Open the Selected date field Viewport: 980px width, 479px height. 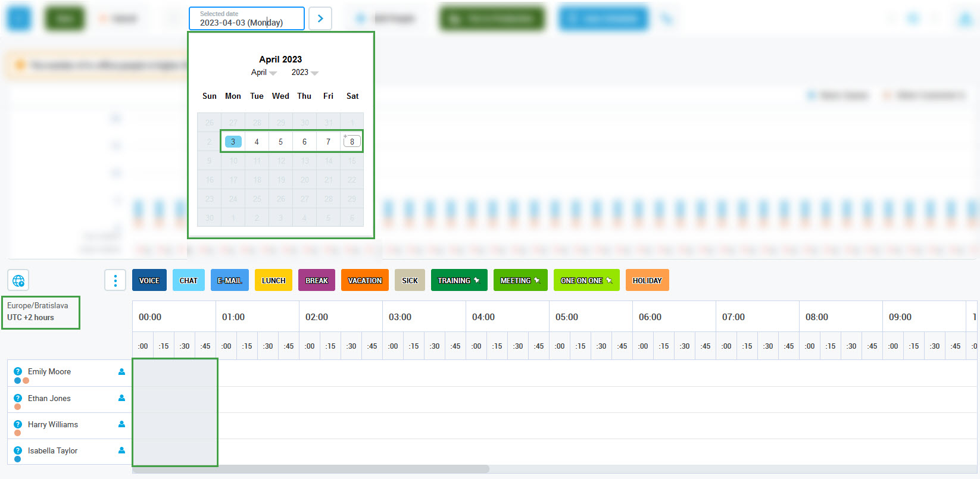click(246, 19)
